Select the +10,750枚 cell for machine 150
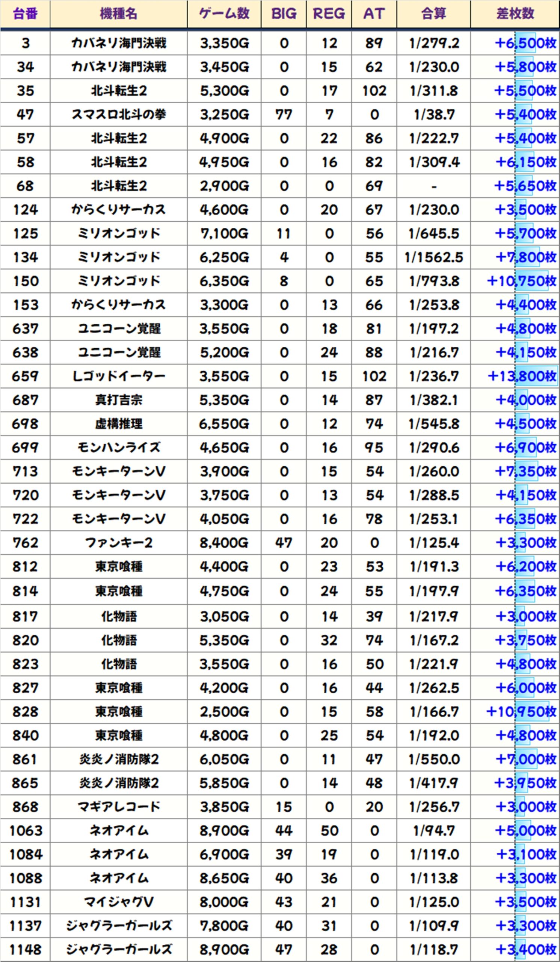The width and height of the screenshot is (560, 962). click(x=521, y=281)
